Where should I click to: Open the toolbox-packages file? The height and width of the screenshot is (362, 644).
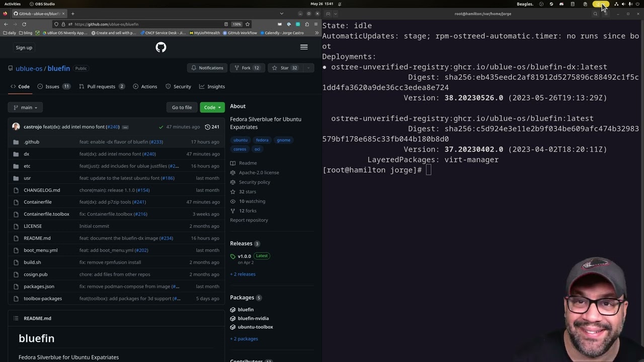point(43,299)
